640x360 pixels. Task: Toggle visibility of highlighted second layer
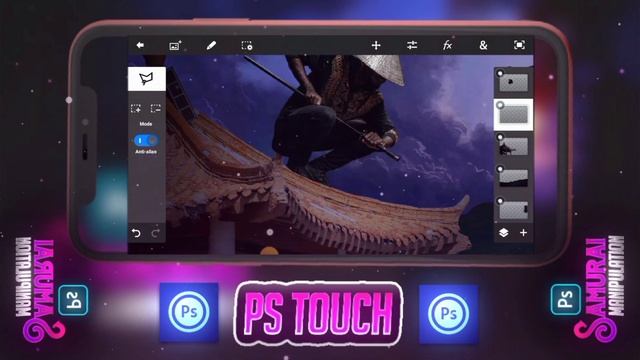500,105
